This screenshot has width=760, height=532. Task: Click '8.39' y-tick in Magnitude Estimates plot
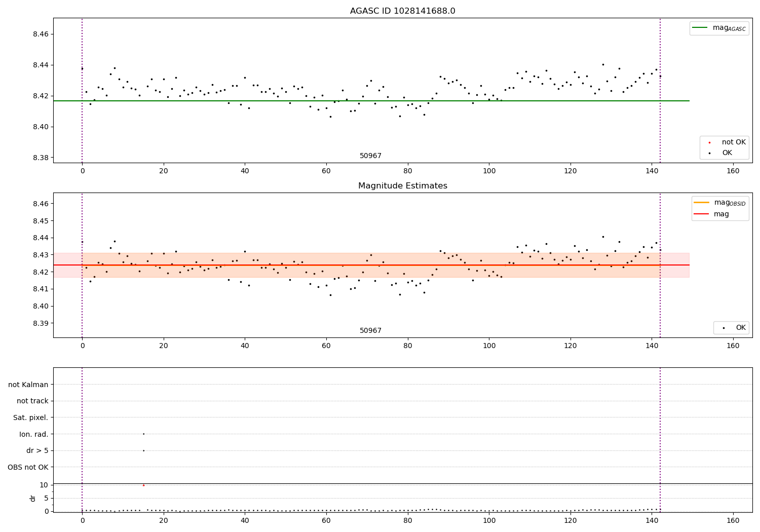tap(41, 323)
